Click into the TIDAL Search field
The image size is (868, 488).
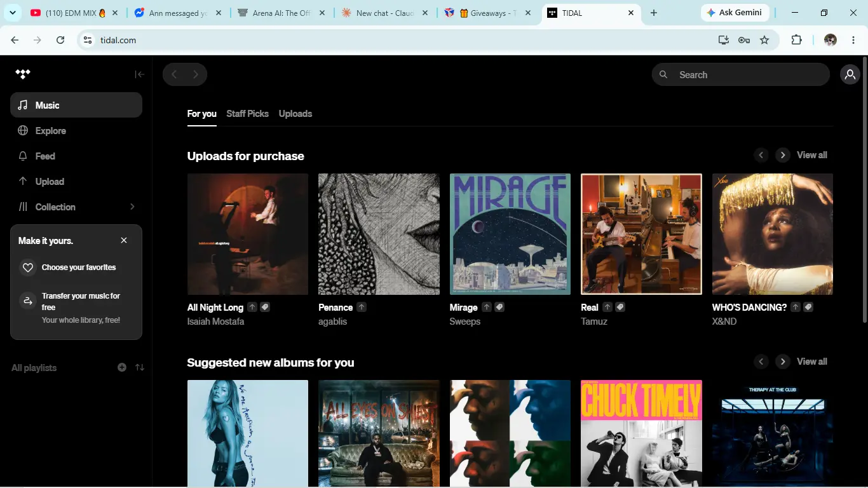click(x=741, y=74)
